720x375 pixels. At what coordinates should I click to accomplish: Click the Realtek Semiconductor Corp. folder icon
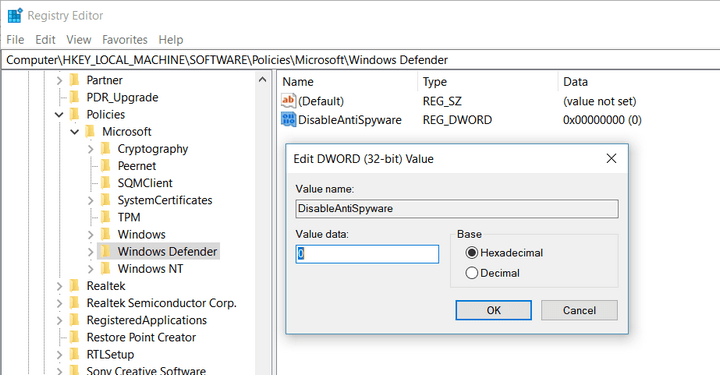tap(74, 303)
